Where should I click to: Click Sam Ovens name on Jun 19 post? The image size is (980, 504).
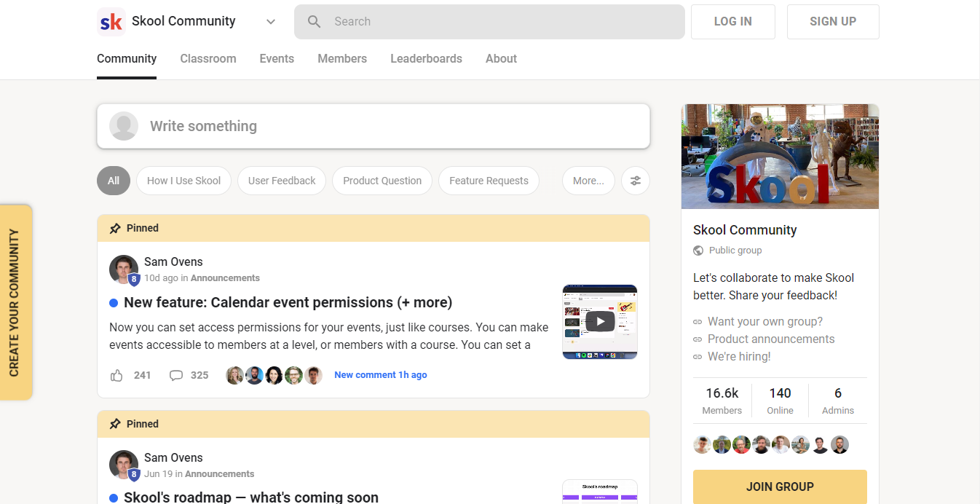(x=173, y=457)
